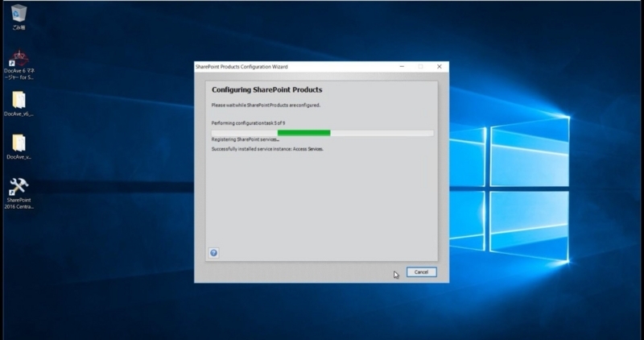Select SharePoint 2016 Central Administration shortcut
The image size is (644, 340).
[19, 193]
